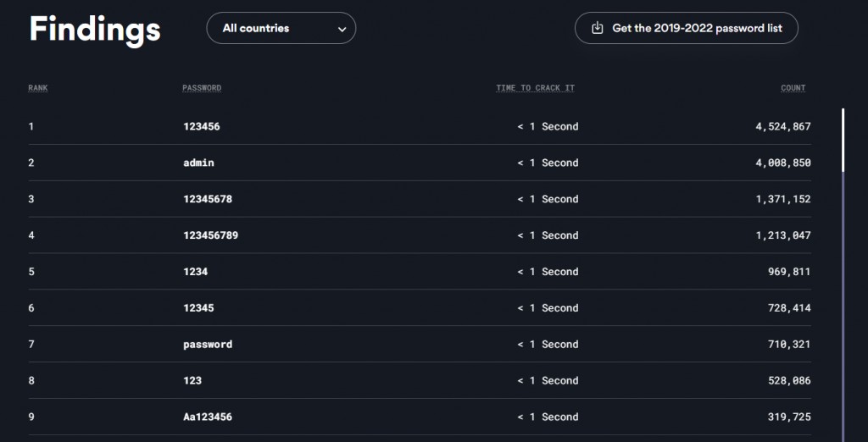Click the 1234 password entry
Screen dimensions: 868x442
point(195,272)
